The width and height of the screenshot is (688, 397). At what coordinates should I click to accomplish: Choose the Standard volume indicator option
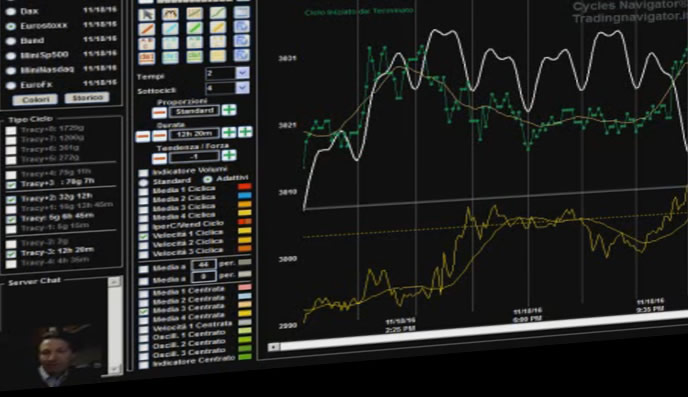coord(143,182)
